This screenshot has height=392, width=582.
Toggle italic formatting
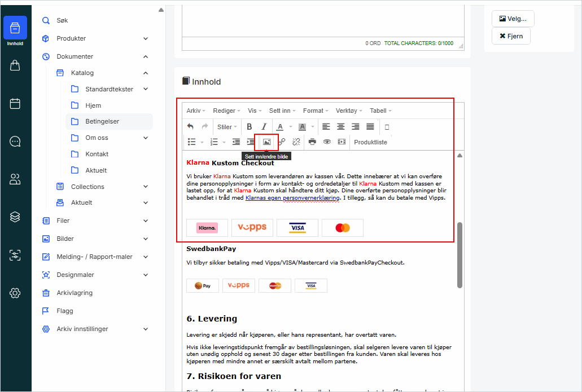point(264,127)
